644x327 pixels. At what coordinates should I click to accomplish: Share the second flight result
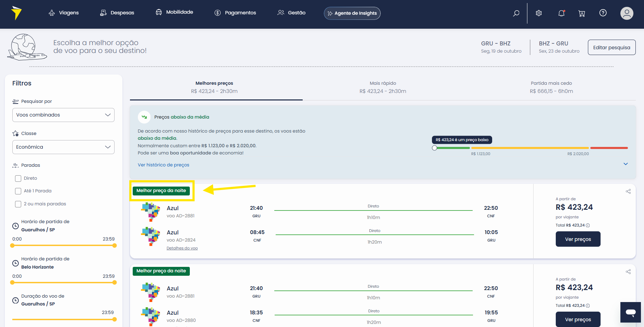(x=628, y=272)
